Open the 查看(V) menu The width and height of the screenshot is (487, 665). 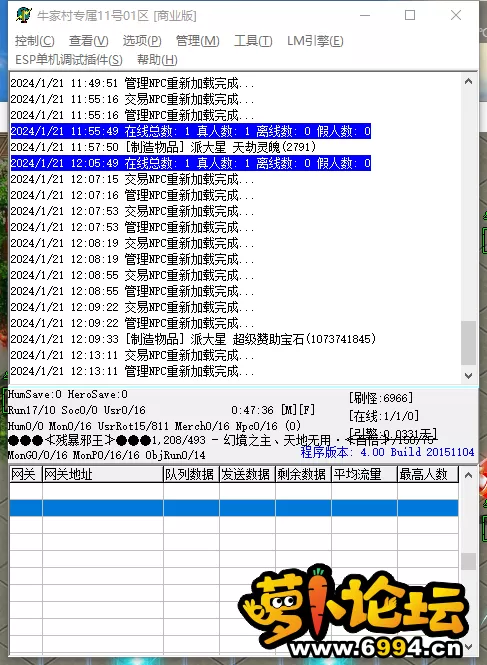point(89,41)
